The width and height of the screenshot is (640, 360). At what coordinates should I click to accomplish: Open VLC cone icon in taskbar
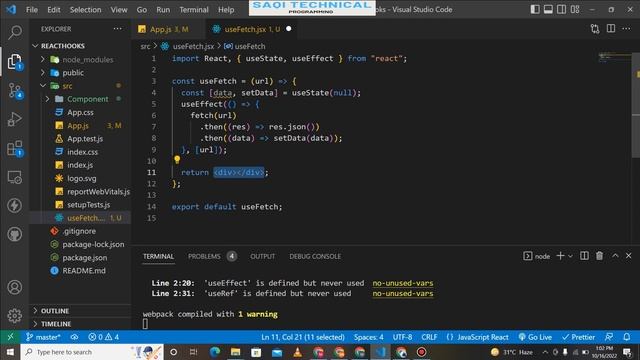pyautogui.click(x=298, y=352)
